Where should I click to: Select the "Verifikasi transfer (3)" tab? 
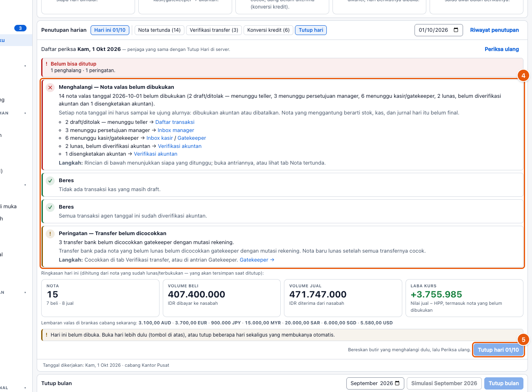[214, 30]
